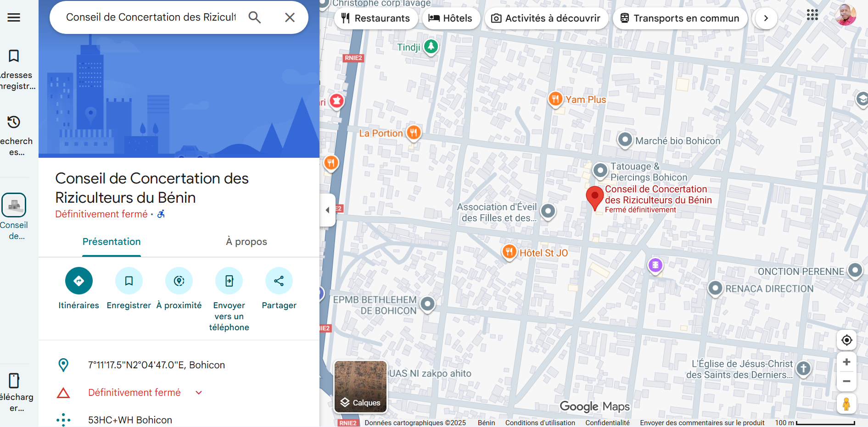Switch to the À propos tab

(x=246, y=242)
